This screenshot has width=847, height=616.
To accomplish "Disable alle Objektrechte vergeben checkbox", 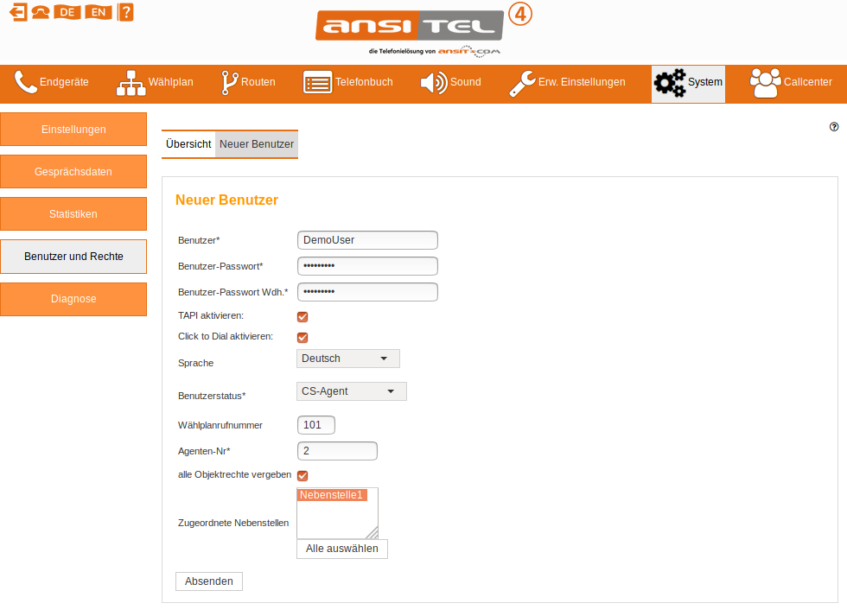I will (302, 475).
